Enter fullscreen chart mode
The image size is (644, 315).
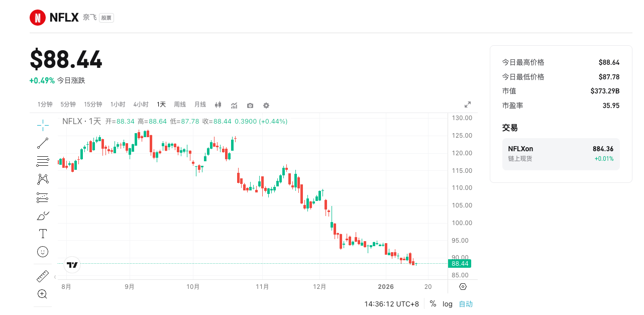click(468, 104)
